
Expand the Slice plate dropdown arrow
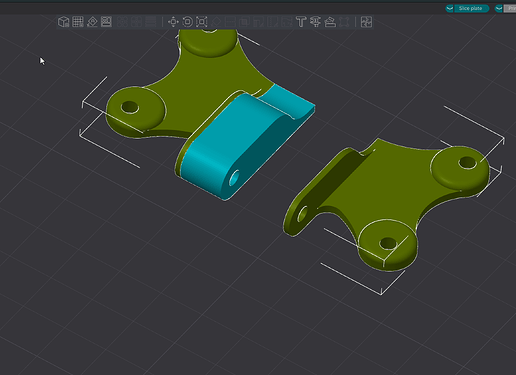pyautogui.click(x=450, y=8)
